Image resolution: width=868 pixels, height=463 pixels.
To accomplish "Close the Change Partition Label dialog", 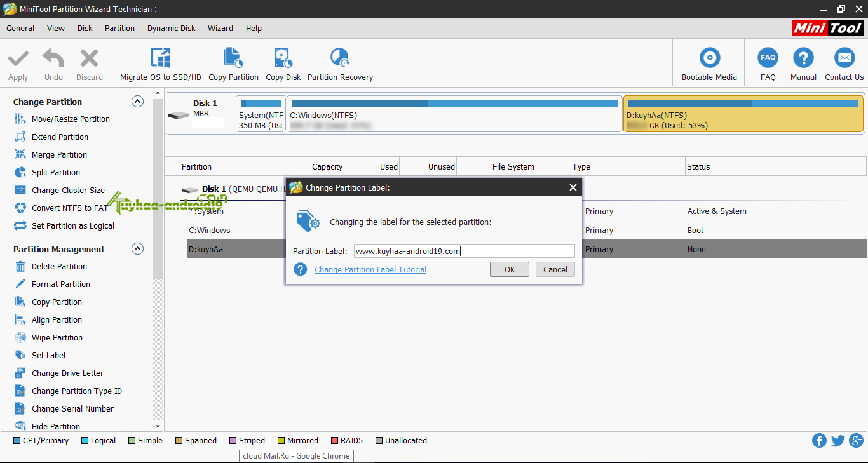I will coord(573,187).
